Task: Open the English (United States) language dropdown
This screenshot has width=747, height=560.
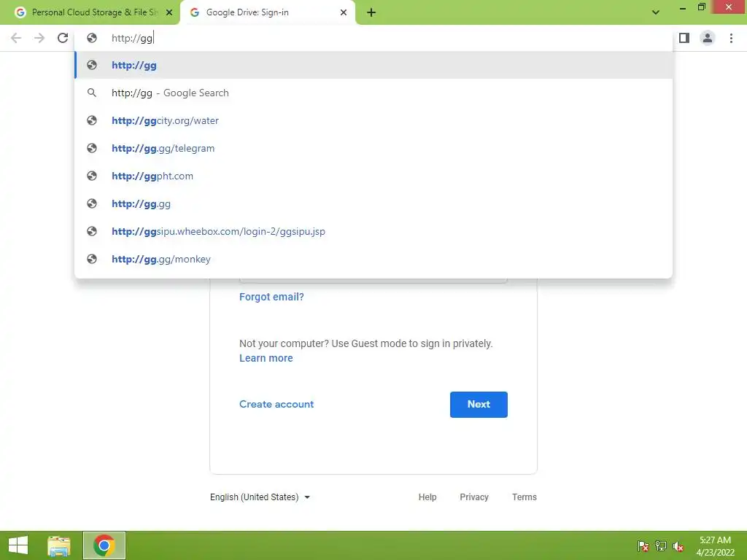Action: [x=260, y=497]
